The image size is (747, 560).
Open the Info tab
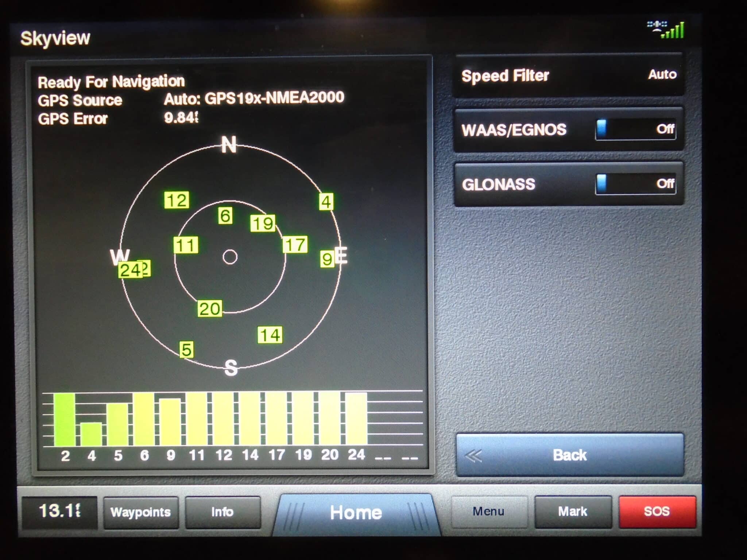(222, 512)
